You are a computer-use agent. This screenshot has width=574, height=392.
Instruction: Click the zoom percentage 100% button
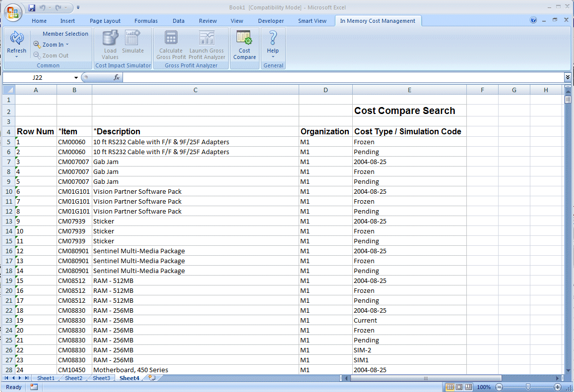(484, 387)
